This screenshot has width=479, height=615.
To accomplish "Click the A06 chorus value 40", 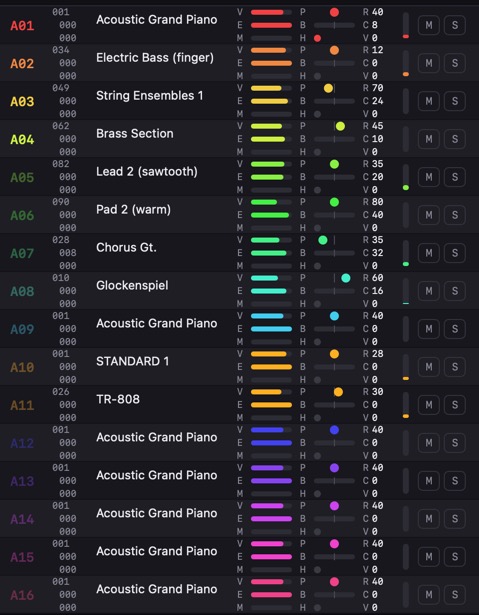I will [x=377, y=215].
